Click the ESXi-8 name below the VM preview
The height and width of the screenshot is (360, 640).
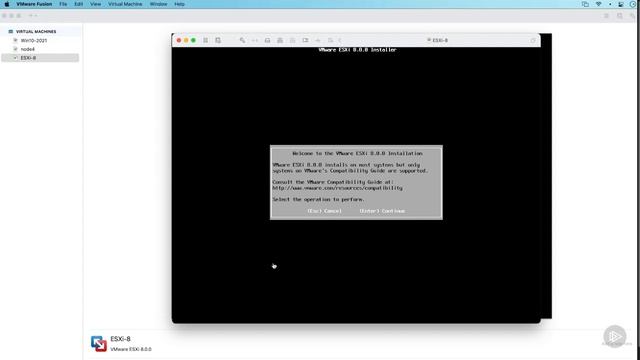point(120,339)
